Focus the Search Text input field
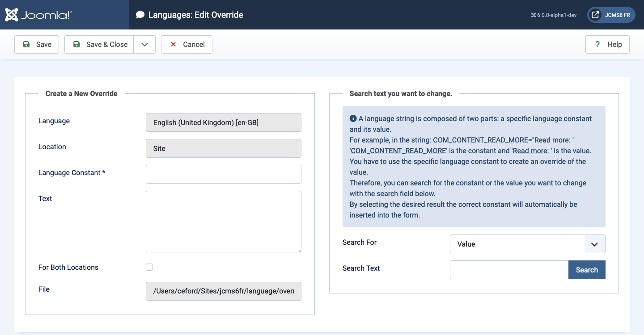Screen dimensions: 644x335 [509, 270]
